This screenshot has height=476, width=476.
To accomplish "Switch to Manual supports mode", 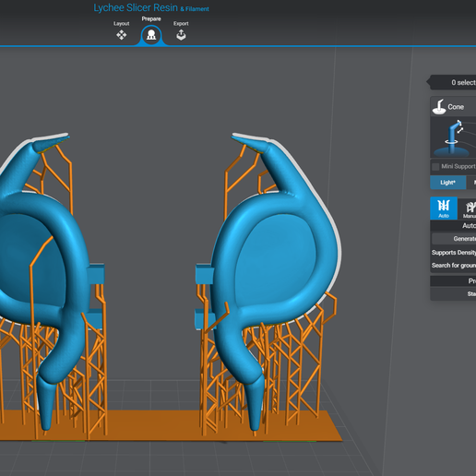I will [x=469, y=208].
